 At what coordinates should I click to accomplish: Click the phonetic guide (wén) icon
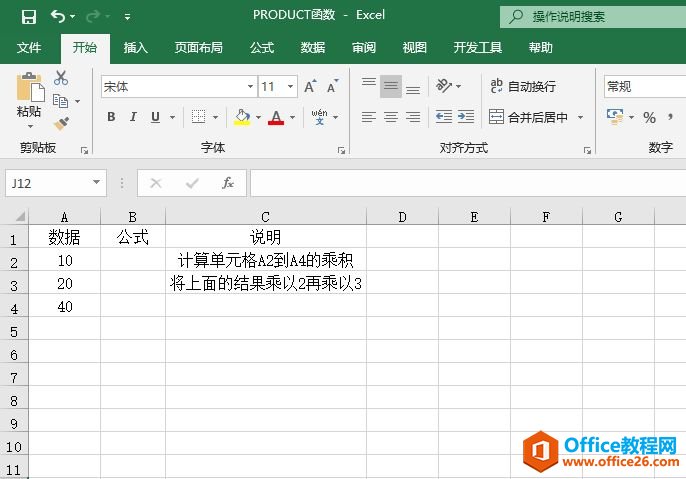319,117
